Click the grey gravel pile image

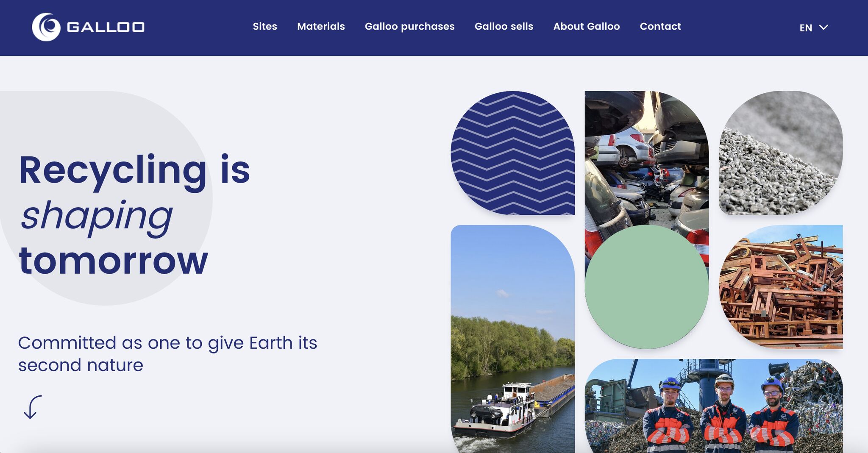781,153
